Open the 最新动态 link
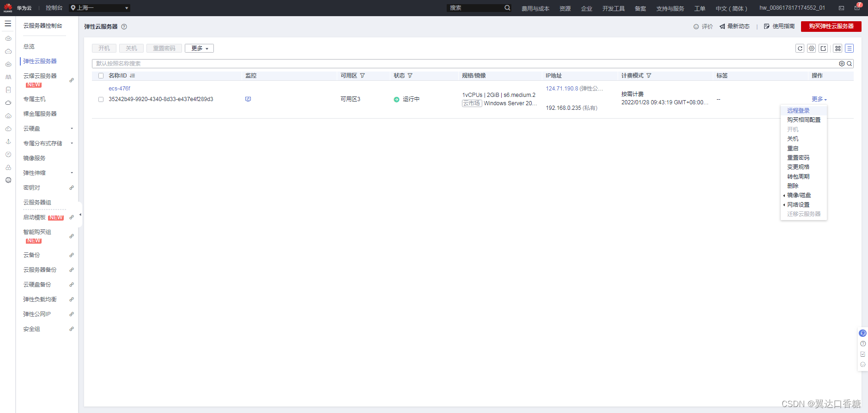Screen dimensions: 868x413 point(734,26)
